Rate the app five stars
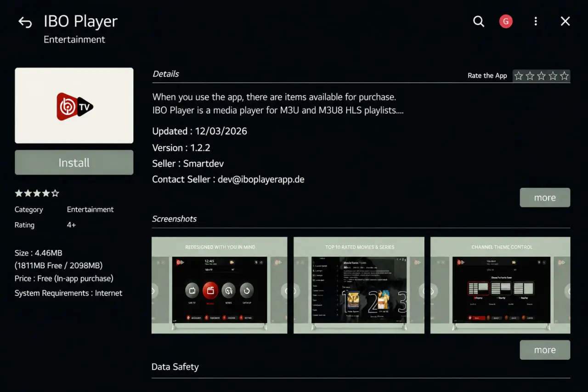Viewport: 588px width, 392px height. [x=565, y=76]
